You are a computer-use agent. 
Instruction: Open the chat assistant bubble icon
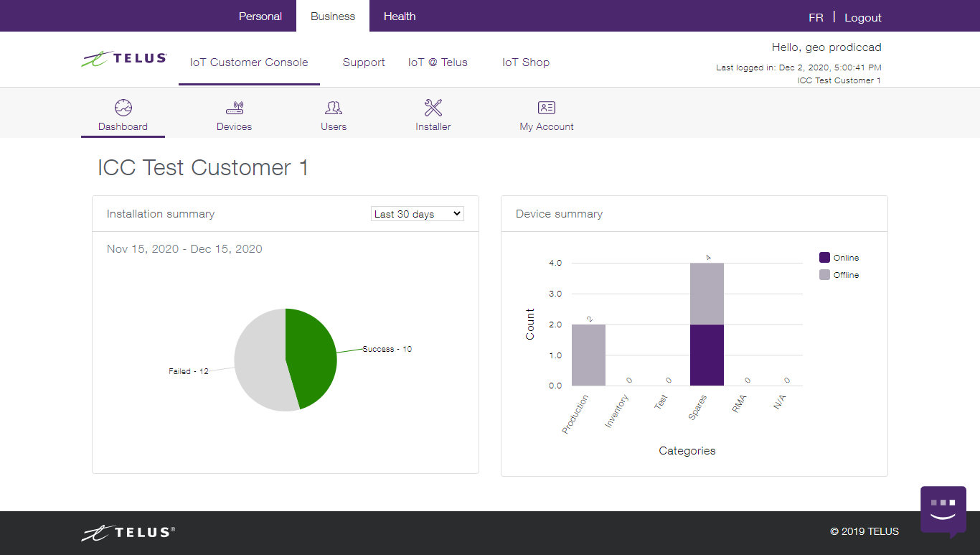pyautogui.click(x=943, y=511)
